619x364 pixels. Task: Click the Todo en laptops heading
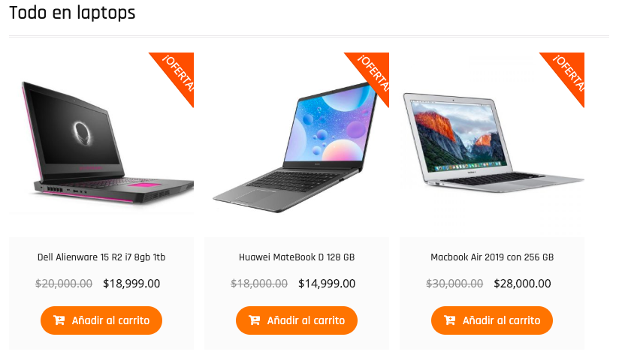[x=72, y=13]
